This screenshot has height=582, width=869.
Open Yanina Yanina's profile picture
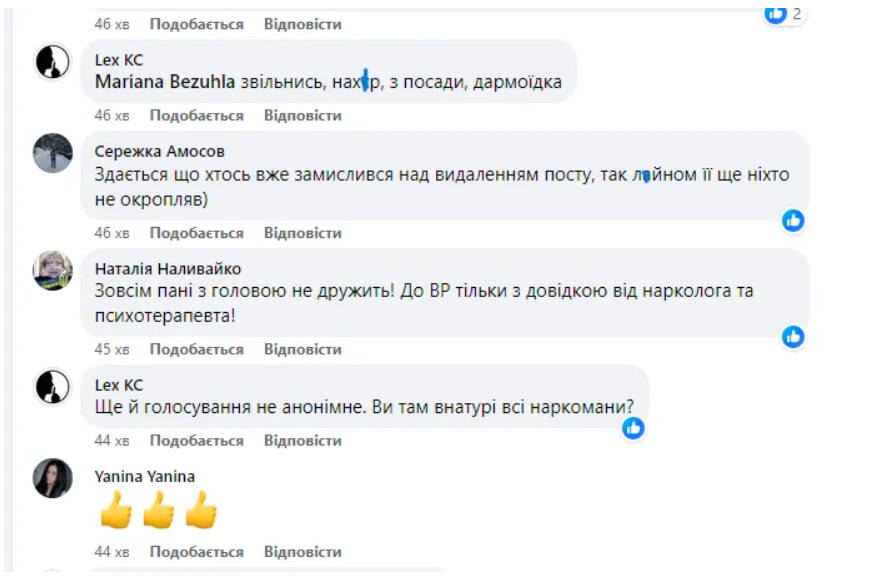click(53, 478)
